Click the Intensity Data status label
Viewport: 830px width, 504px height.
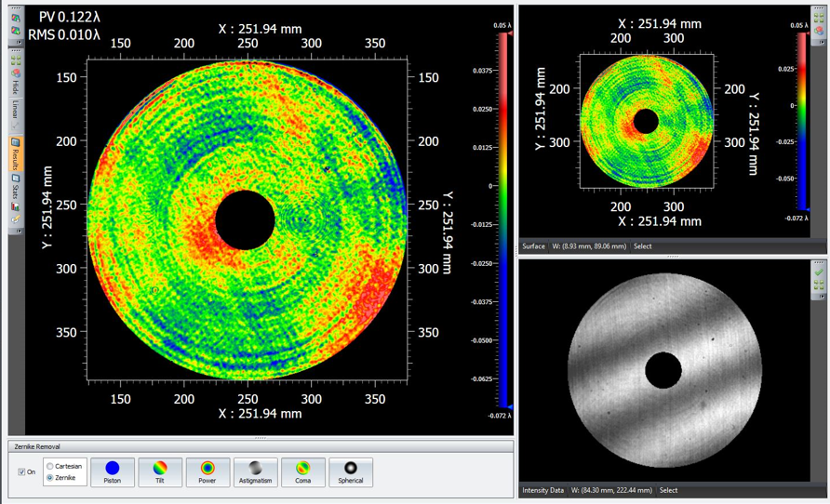pyautogui.click(x=545, y=490)
